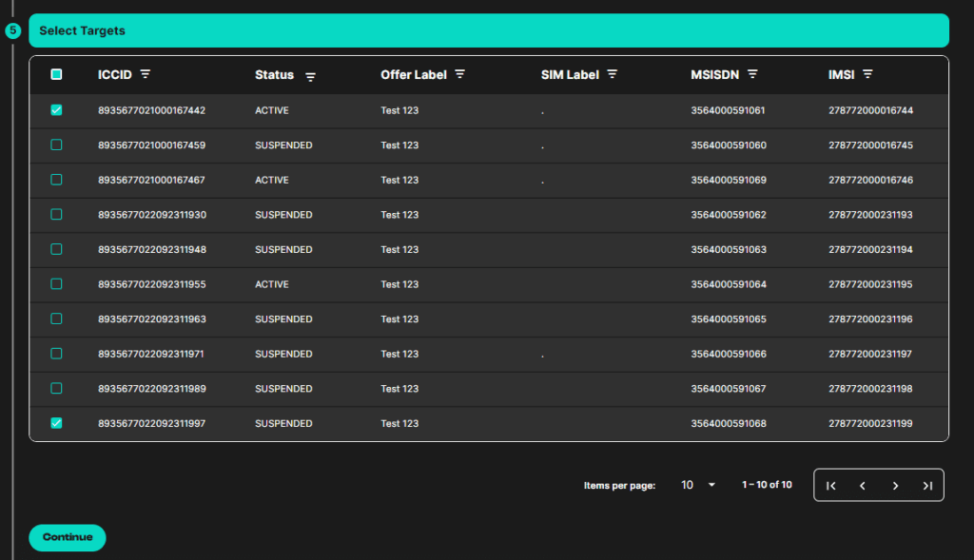Uncheck the row with ICCID ending 167442
The image size is (974, 560).
56,110
